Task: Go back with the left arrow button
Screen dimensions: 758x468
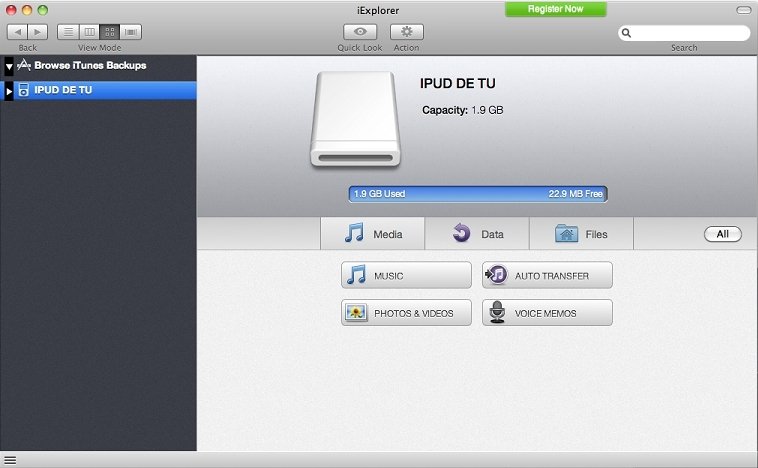Action: pyautogui.click(x=17, y=32)
